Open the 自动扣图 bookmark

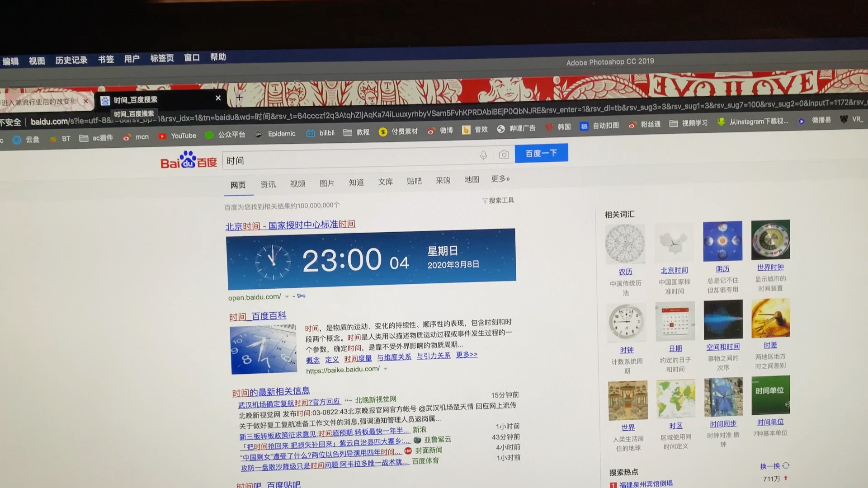point(599,126)
